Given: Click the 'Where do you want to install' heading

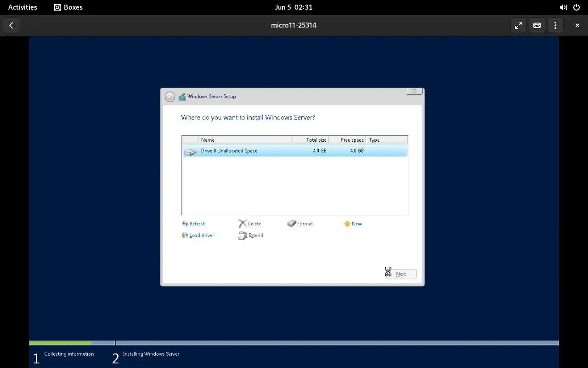Looking at the screenshot, I should (248, 117).
